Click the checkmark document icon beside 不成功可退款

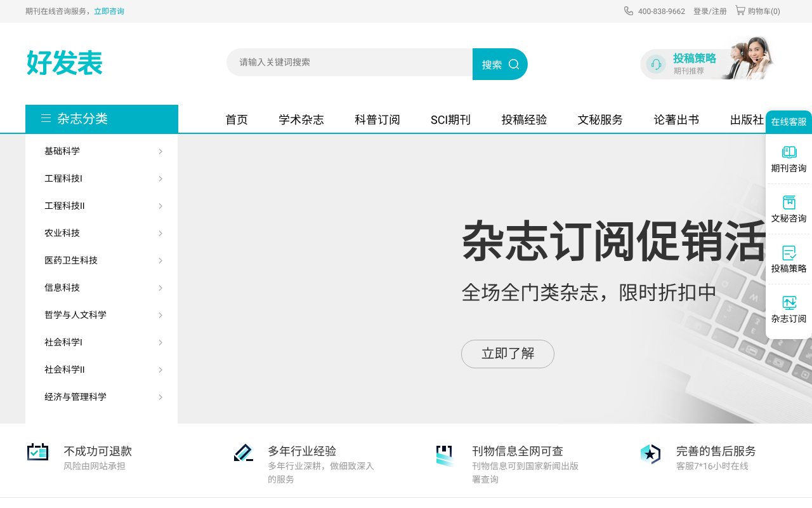(x=37, y=452)
